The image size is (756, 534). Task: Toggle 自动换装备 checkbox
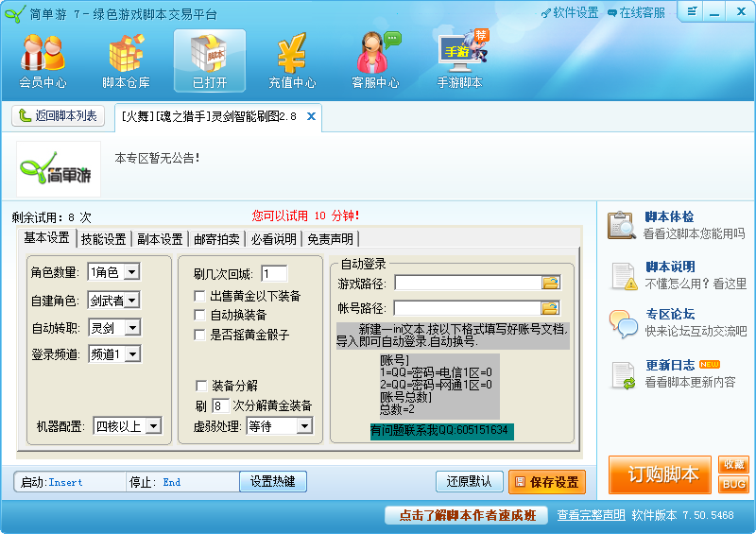click(x=200, y=315)
